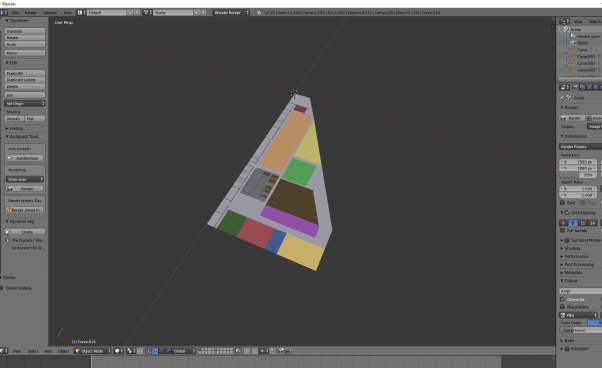Screen dimensions: 602x368
Task: Click the 3D view editor type icon
Action: click(x=4, y=351)
